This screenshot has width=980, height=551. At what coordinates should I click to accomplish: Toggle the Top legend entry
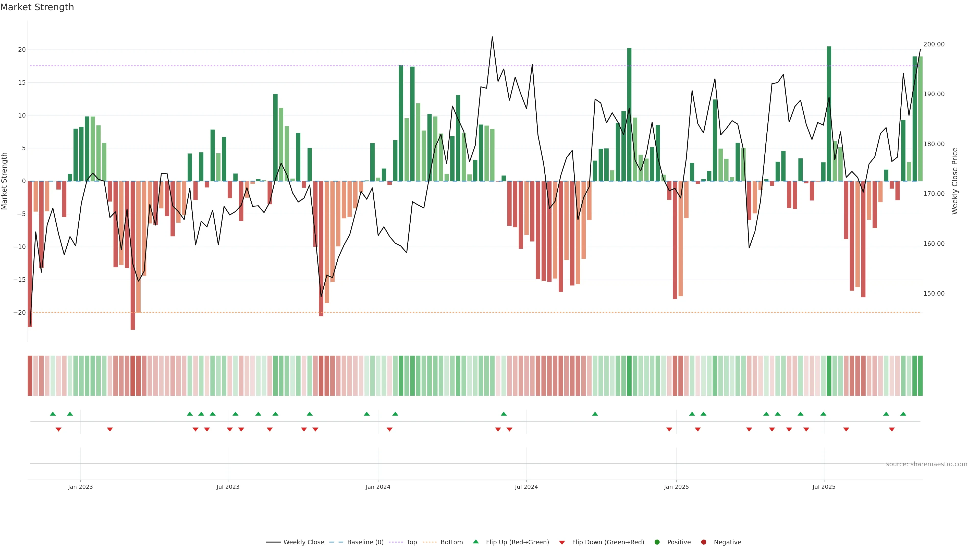click(x=411, y=542)
